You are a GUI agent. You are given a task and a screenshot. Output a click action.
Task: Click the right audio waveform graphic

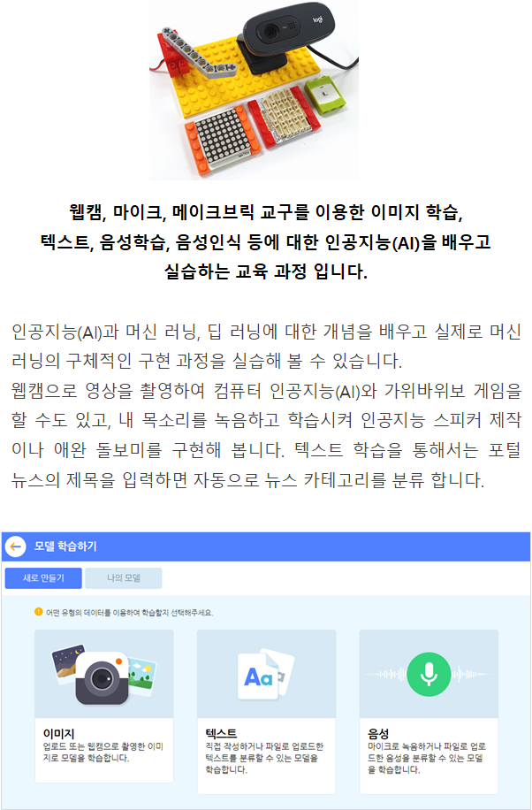(472, 675)
